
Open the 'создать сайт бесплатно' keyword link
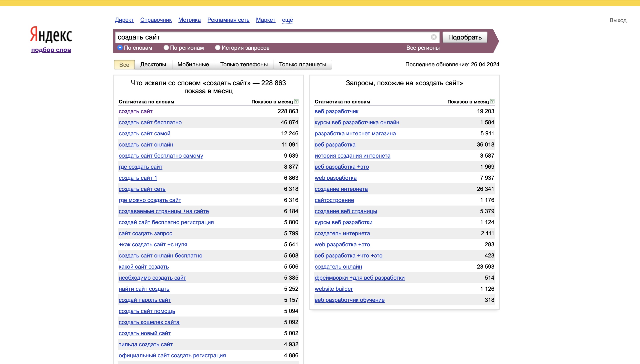(150, 123)
